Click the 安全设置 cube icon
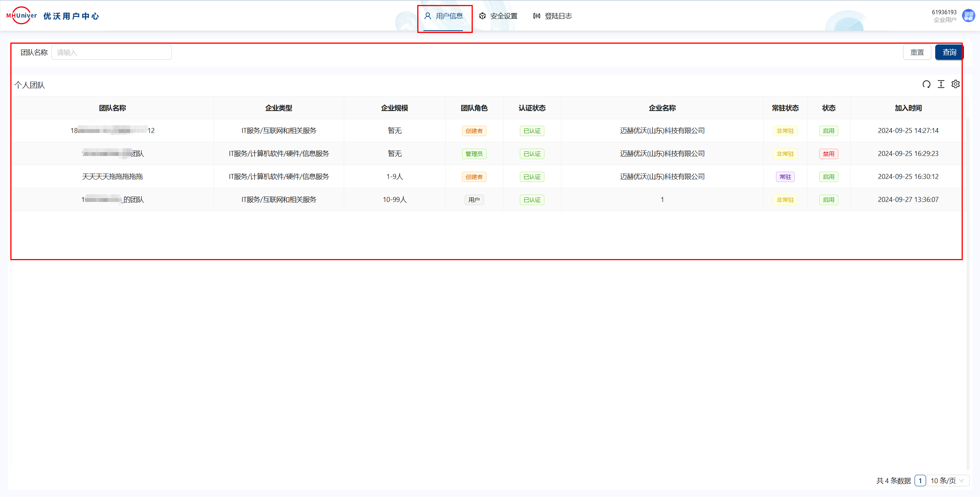980x497 pixels. (482, 16)
